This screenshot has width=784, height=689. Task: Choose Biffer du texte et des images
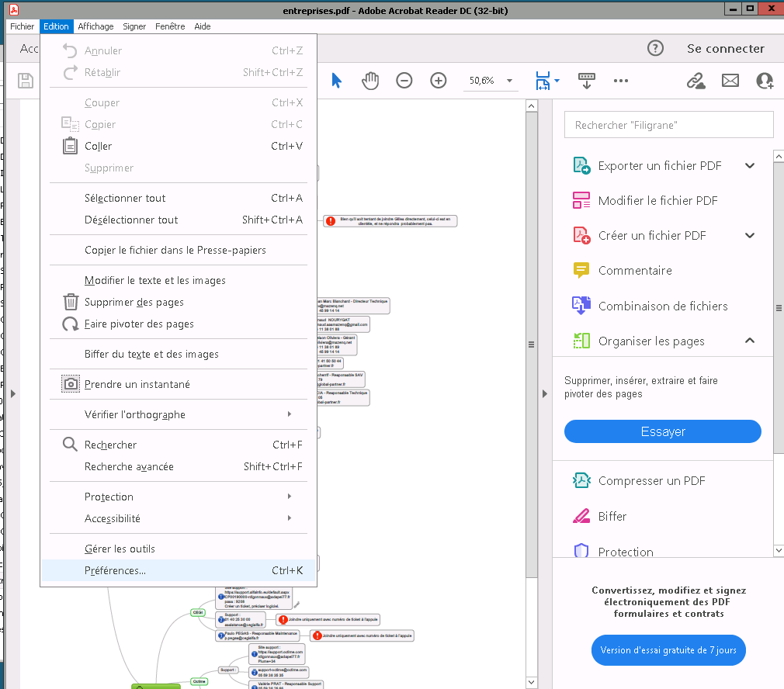click(179, 355)
